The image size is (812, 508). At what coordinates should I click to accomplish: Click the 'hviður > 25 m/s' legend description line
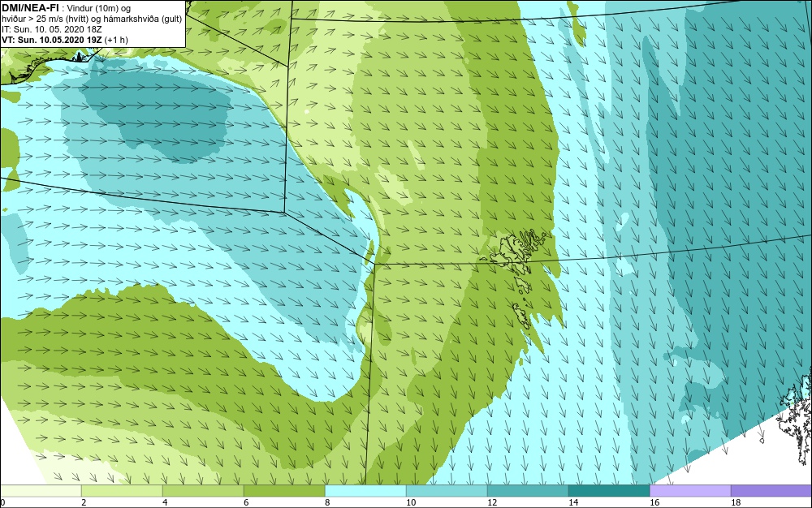coord(92,19)
